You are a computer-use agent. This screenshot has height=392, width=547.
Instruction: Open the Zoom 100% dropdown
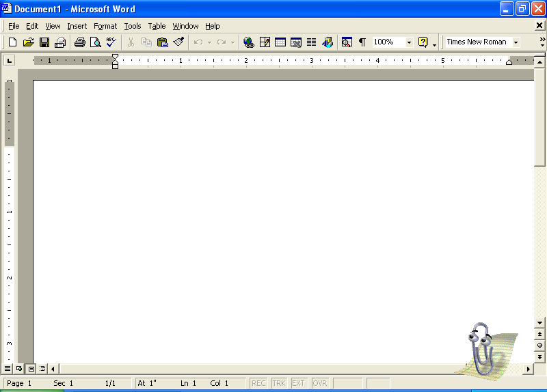point(409,42)
